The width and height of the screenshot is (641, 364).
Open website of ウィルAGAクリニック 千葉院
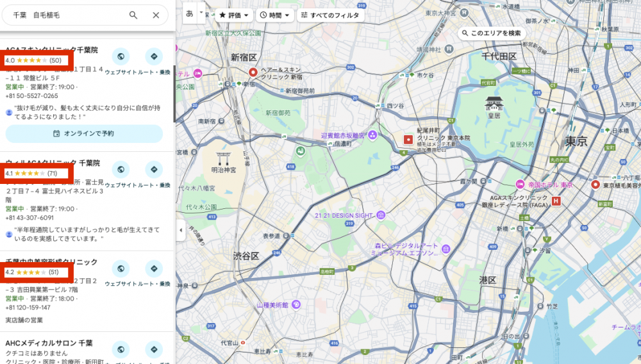pyautogui.click(x=121, y=169)
